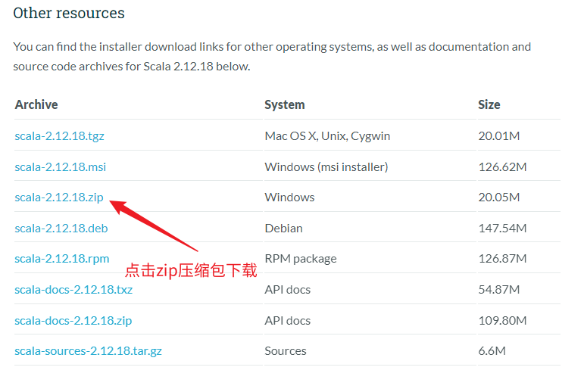Click the scala-docs-2.12.18.zip link

point(73,320)
